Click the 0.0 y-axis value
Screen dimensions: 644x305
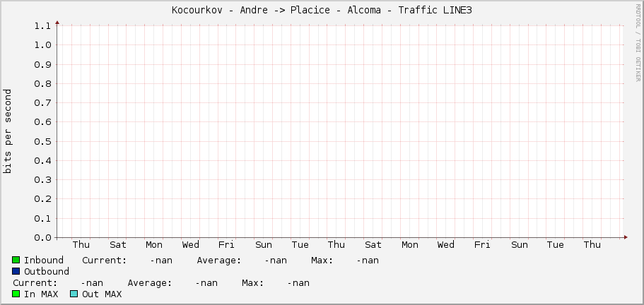click(42, 238)
